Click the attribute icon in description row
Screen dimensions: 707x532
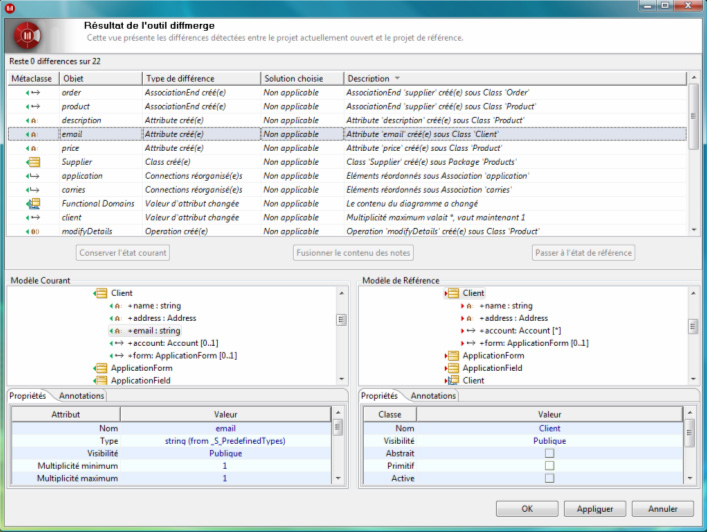(32, 120)
